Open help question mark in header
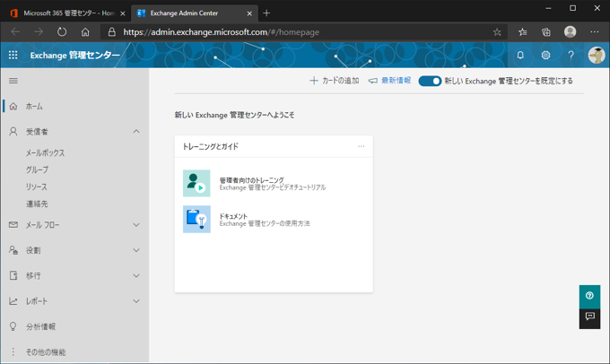 pos(571,56)
